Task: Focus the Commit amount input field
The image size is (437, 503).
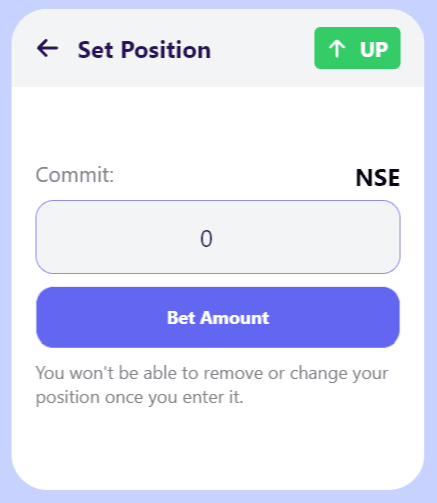Action: (x=218, y=237)
